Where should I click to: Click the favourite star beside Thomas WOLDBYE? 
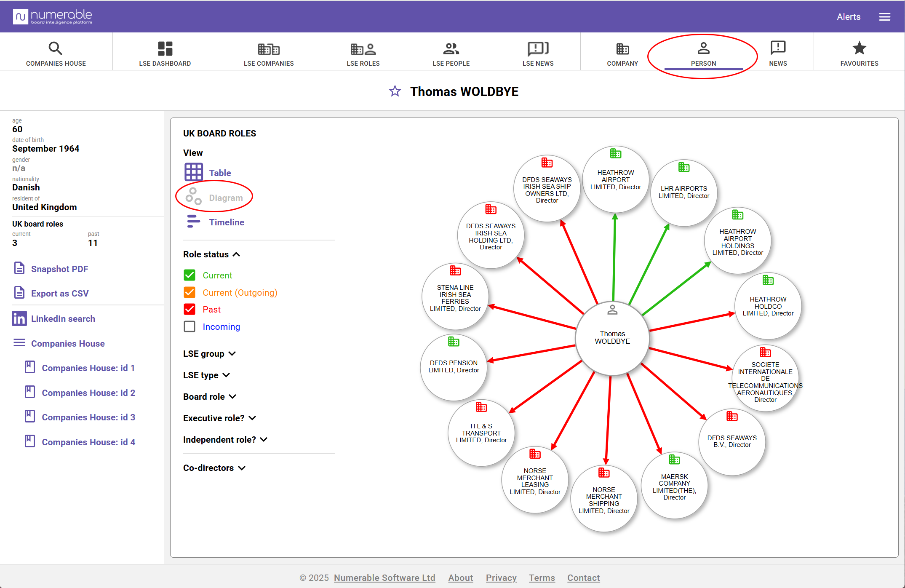pyautogui.click(x=395, y=91)
